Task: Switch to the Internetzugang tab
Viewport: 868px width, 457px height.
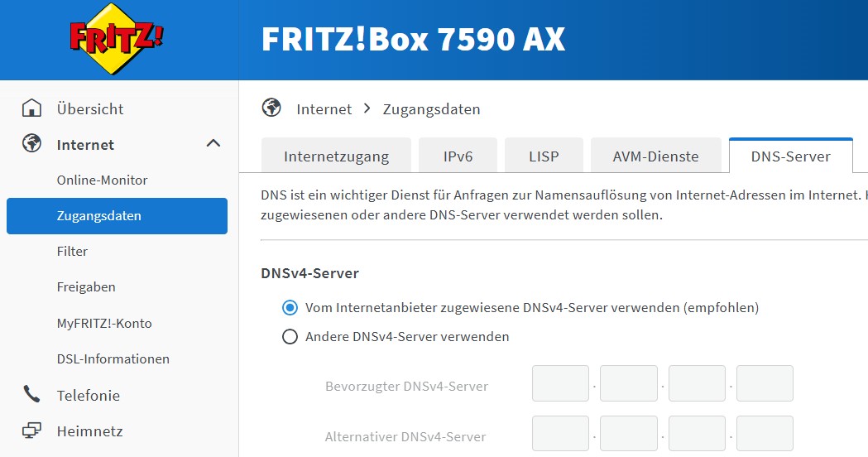Action: tap(336, 156)
